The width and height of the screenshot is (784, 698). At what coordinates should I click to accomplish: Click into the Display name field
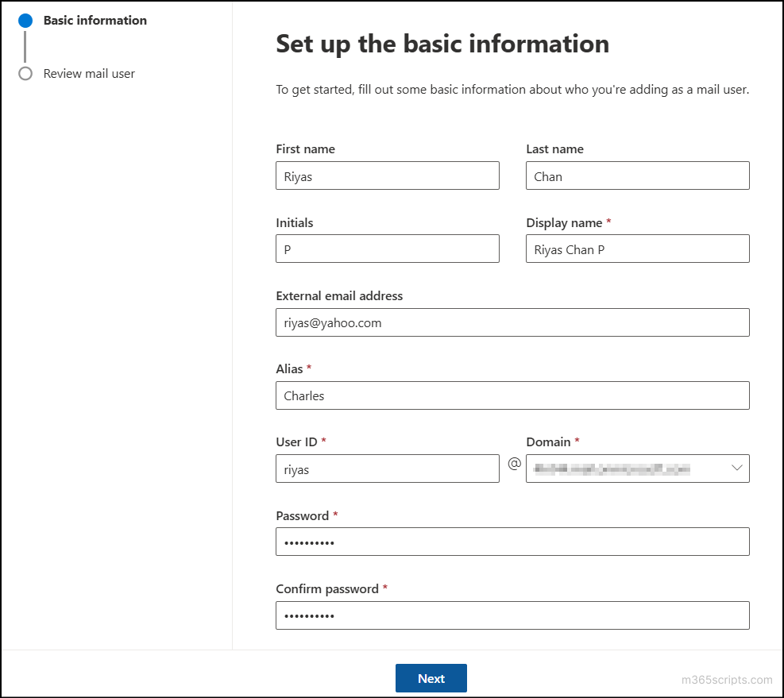point(637,249)
